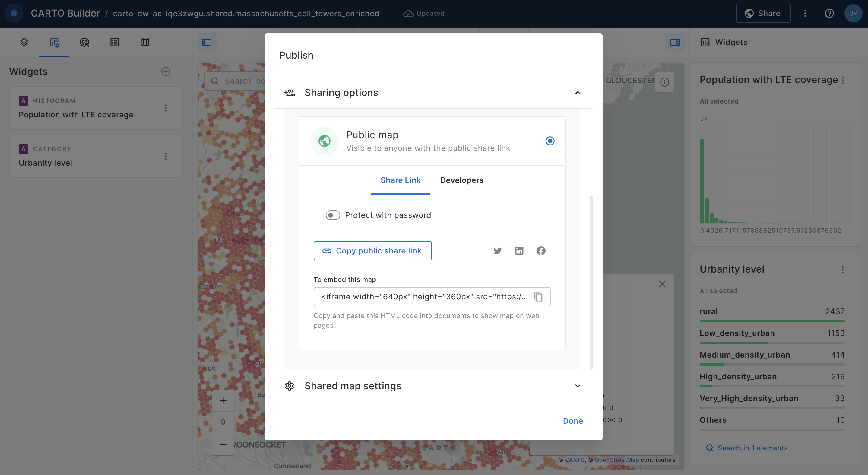Share the map on Facebook

541,251
